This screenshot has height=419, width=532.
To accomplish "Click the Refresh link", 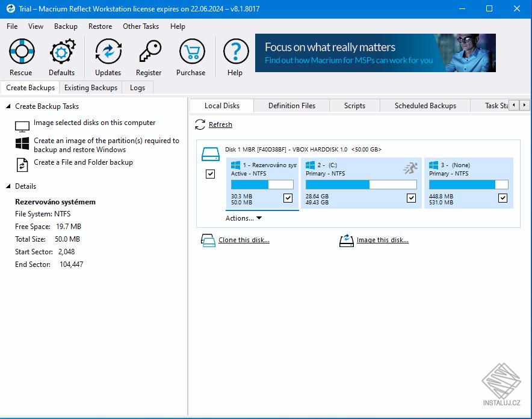I will (x=220, y=124).
